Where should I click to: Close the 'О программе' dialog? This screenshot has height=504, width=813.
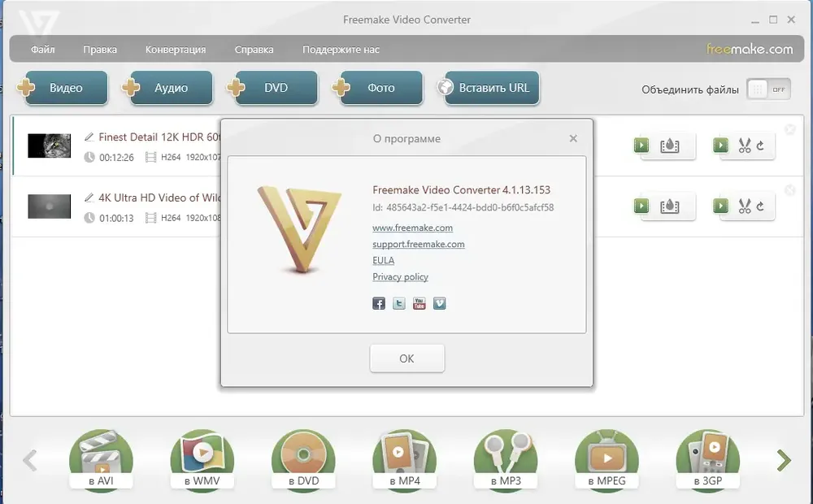point(573,138)
